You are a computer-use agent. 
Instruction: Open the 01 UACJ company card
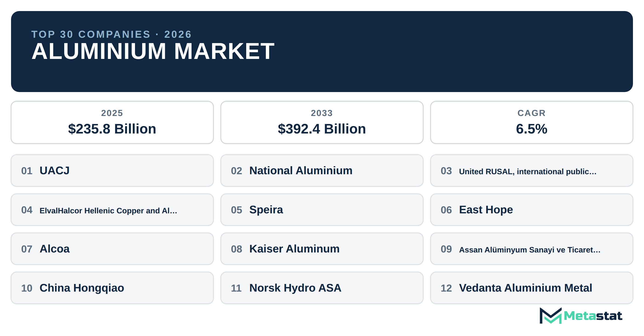[112, 170]
